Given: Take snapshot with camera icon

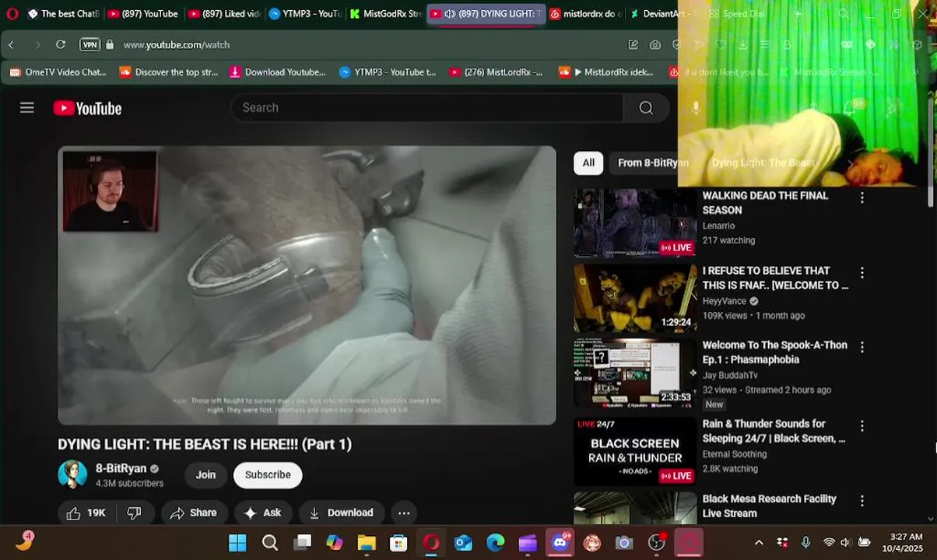Looking at the screenshot, I should (x=655, y=45).
